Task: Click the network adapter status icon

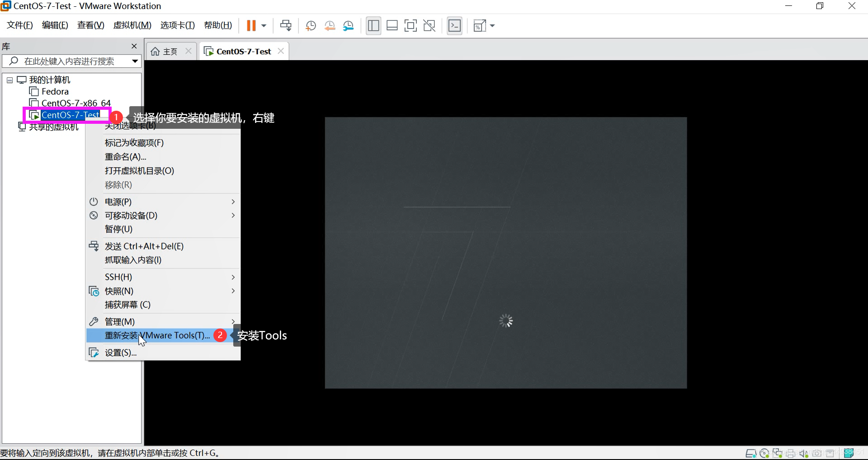Action: coord(777,453)
